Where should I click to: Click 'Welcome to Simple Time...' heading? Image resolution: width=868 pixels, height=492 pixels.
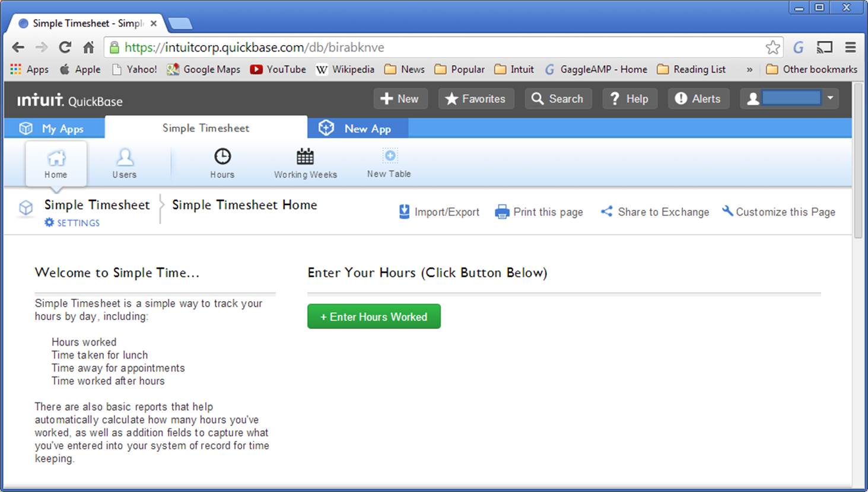[x=117, y=273]
